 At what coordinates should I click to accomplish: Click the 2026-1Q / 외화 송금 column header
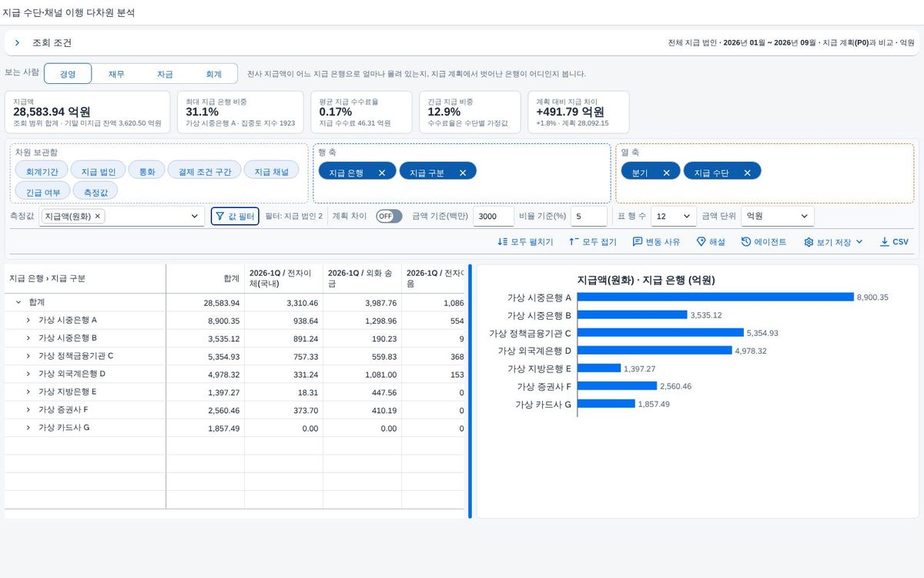[x=363, y=278]
